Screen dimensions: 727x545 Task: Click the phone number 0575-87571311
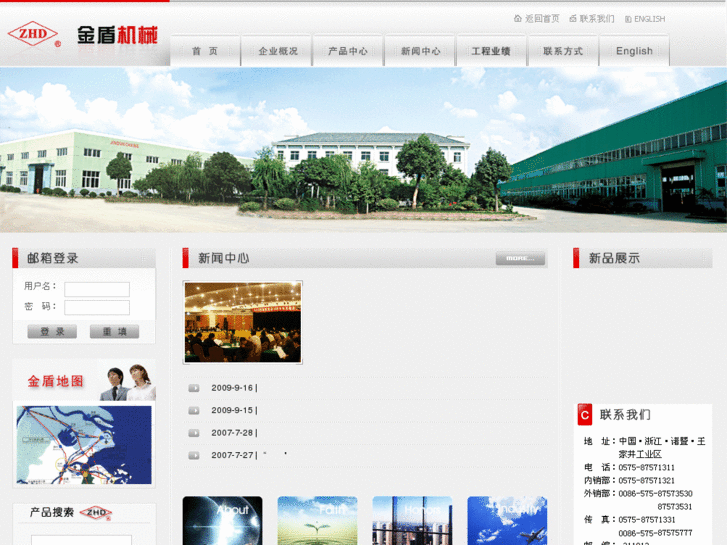pyautogui.click(x=646, y=468)
